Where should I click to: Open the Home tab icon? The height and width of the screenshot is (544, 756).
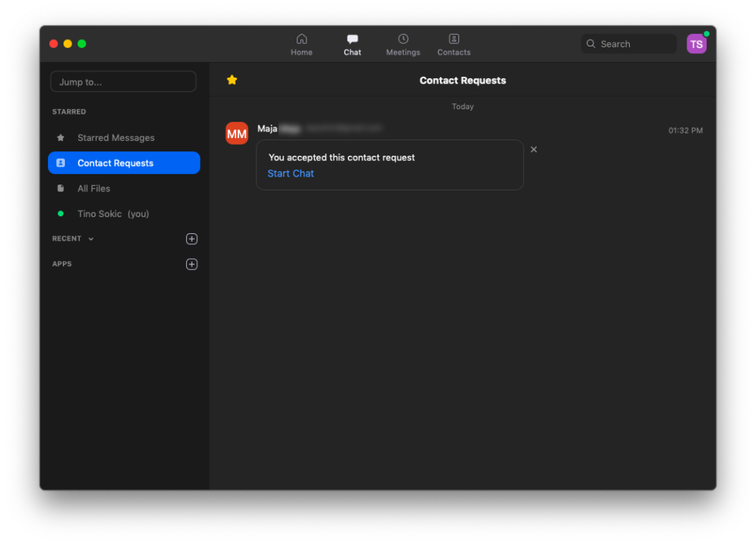click(x=301, y=40)
